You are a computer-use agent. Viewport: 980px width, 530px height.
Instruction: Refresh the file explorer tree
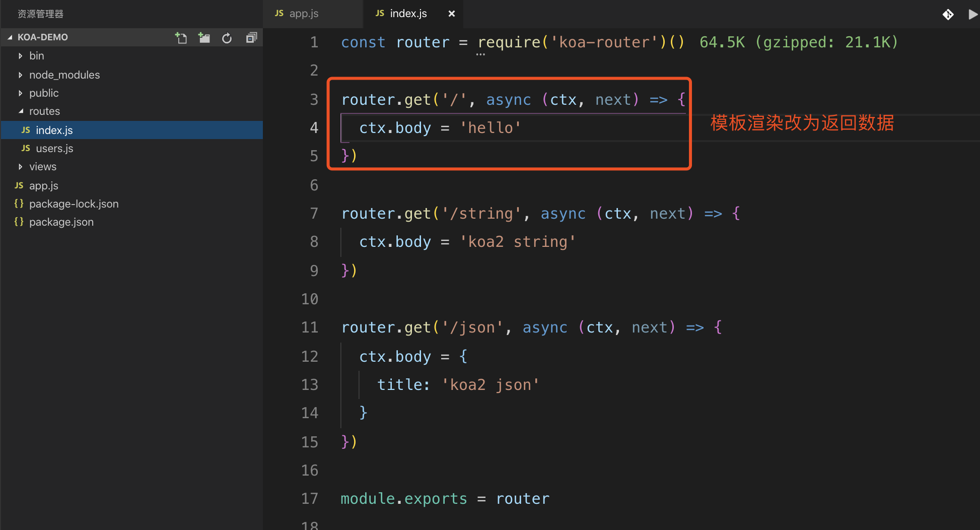coord(227,38)
